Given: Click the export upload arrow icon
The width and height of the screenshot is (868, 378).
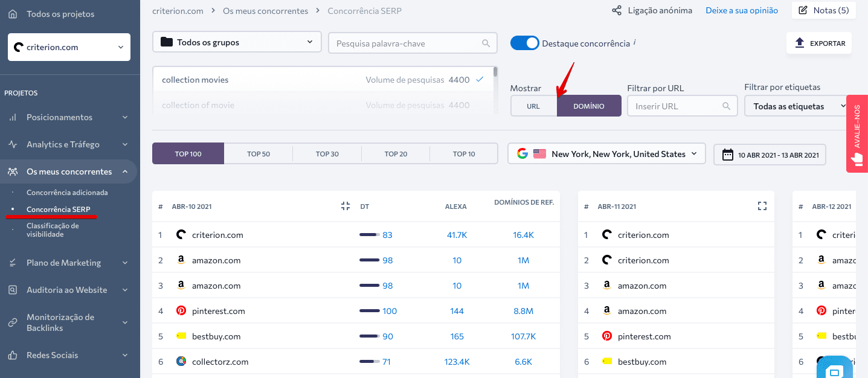Looking at the screenshot, I should (x=800, y=43).
